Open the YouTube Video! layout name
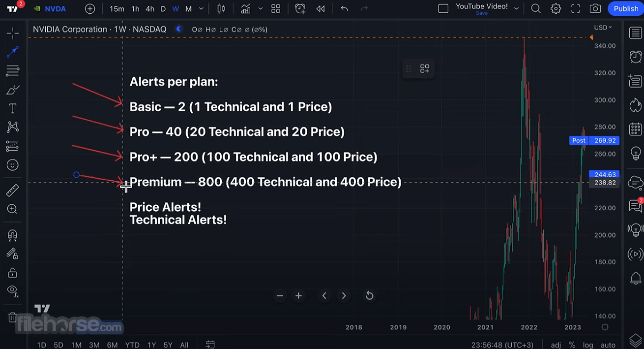 [482, 6]
